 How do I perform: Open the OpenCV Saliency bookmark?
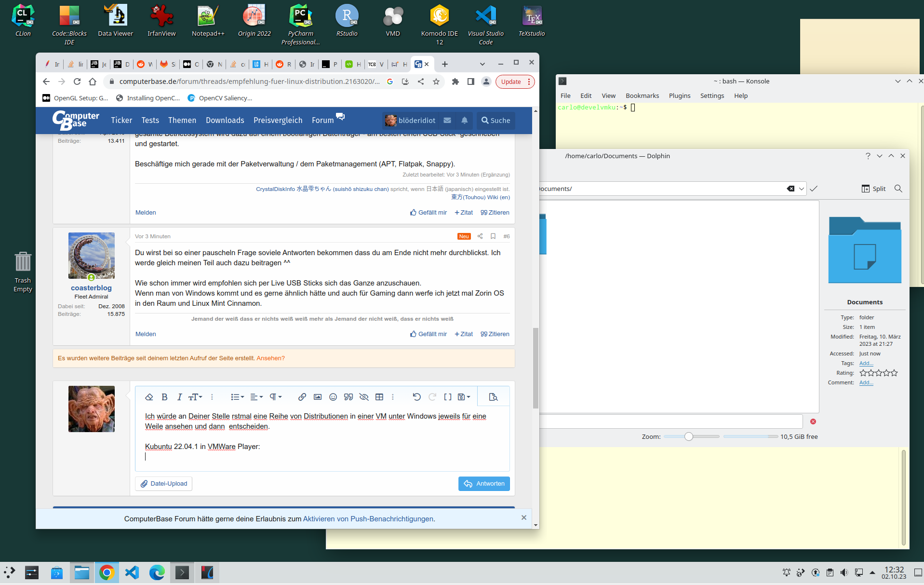220,98
